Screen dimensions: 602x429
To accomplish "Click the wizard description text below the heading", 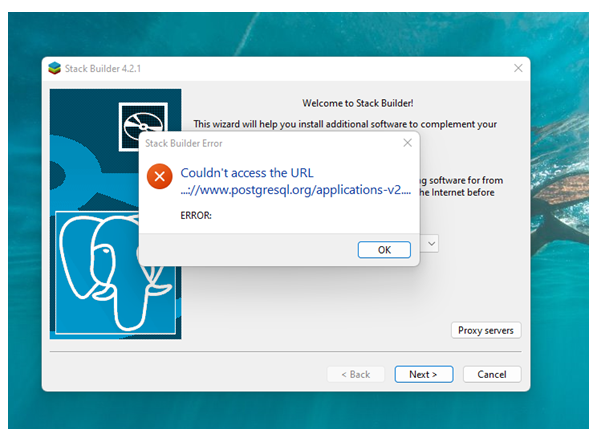I will pos(345,124).
